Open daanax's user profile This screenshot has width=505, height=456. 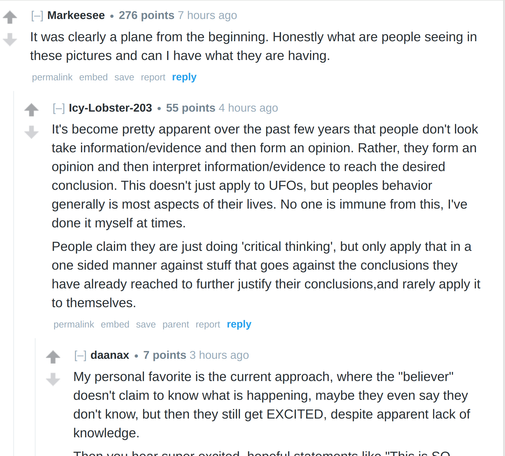tap(110, 355)
